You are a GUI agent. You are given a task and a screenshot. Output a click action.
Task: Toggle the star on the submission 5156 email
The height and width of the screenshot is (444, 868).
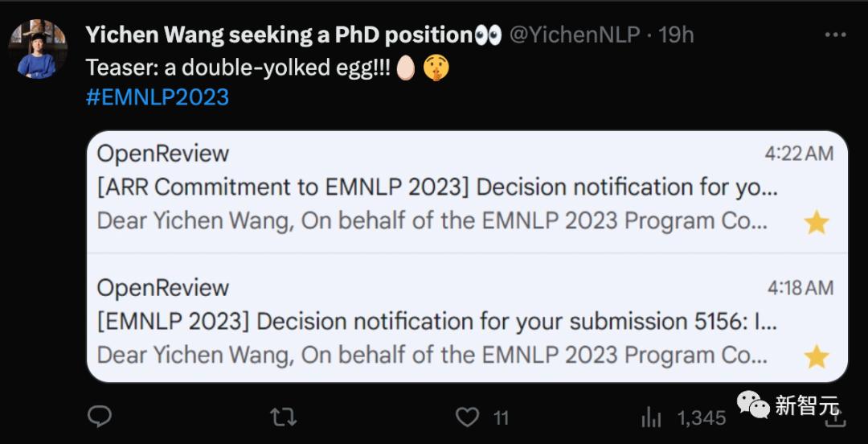point(817,356)
